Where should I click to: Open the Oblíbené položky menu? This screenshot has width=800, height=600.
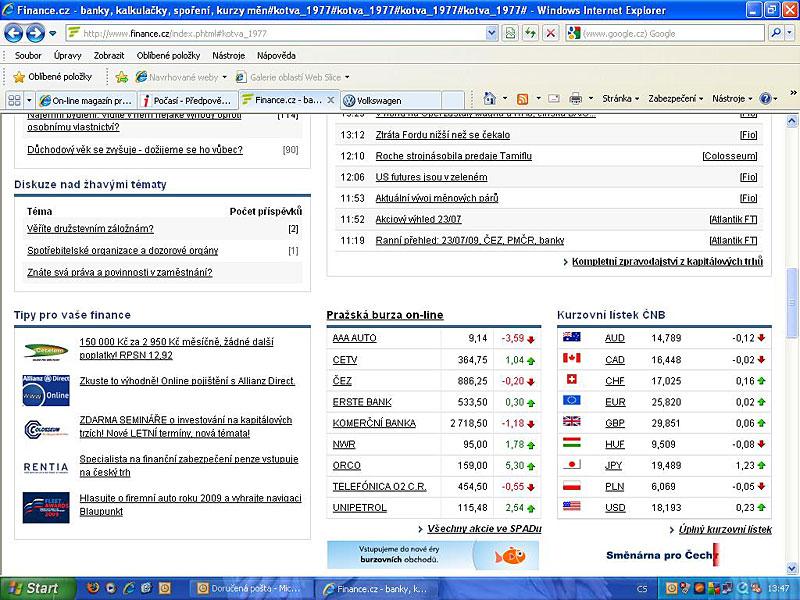click(x=168, y=56)
